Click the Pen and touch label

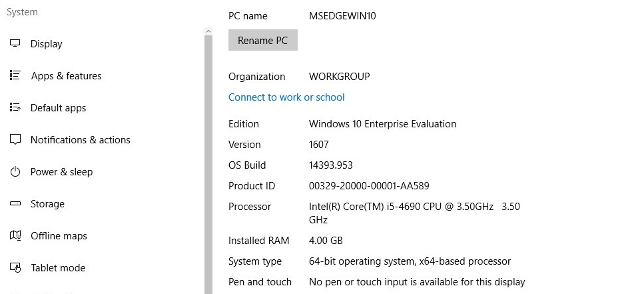(x=260, y=282)
